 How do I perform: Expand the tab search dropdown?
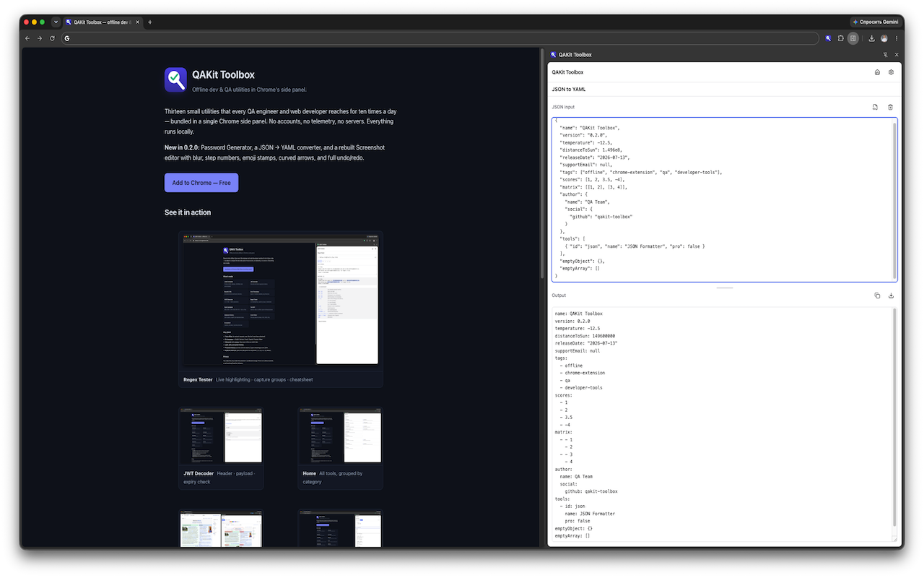[56, 22]
